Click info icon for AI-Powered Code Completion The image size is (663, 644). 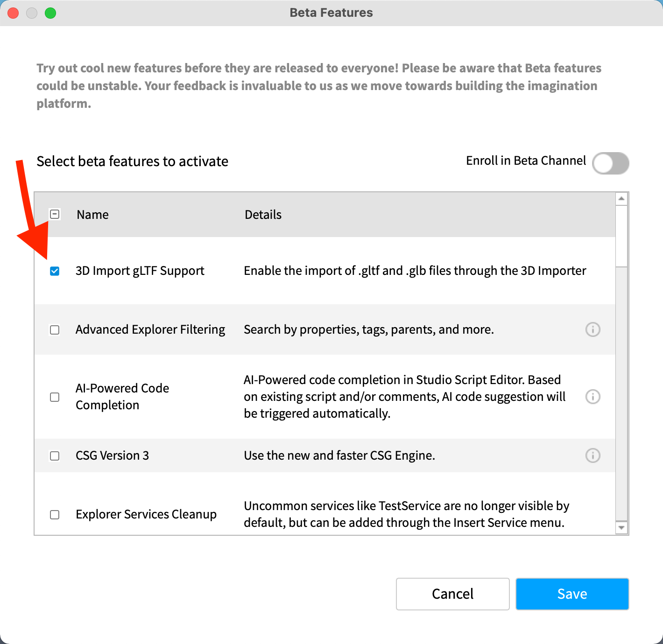[592, 397]
